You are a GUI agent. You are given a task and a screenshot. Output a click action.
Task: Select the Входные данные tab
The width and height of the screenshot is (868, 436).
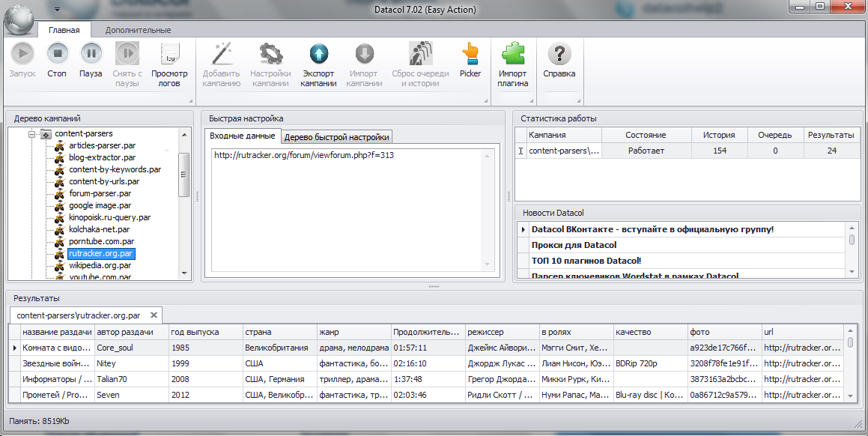point(243,136)
